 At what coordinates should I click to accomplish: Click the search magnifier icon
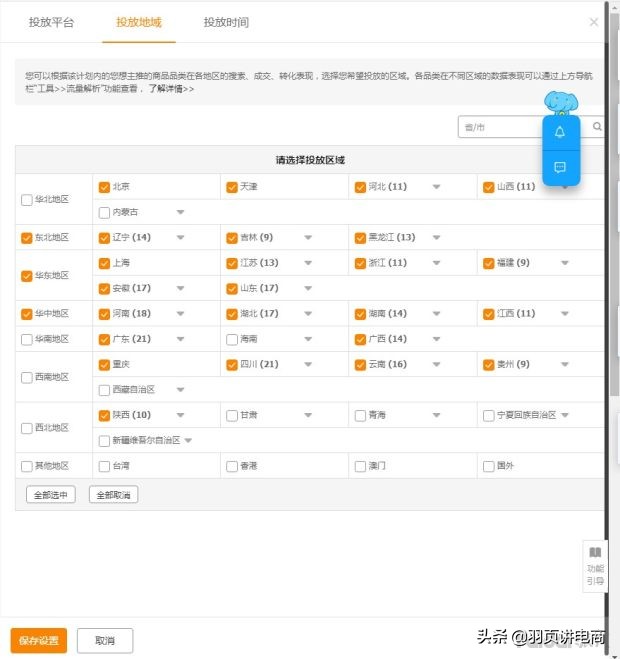click(x=597, y=126)
